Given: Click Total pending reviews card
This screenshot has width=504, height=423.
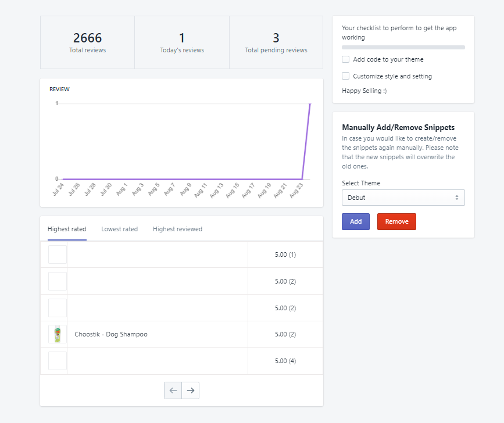Looking at the screenshot, I should (x=276, y=42).
